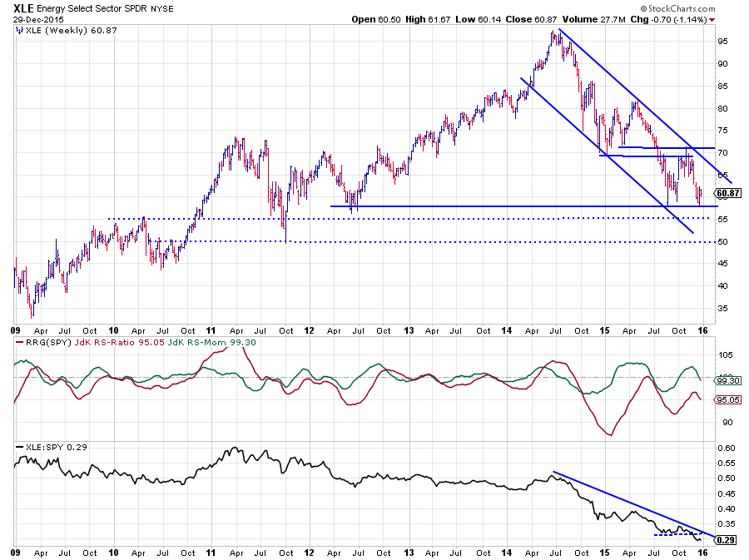The image size is (749, 560).
Task: Click the Chg -0.70 (-1.14%) value
Action: pos(668,20)
